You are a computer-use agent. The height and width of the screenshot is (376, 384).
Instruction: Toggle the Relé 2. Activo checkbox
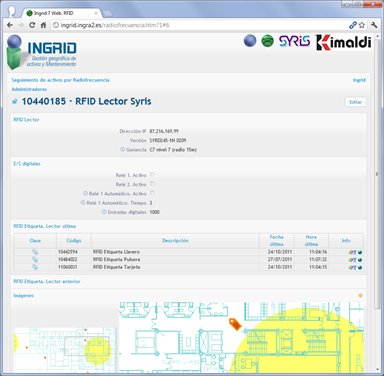tap(152, 184)
